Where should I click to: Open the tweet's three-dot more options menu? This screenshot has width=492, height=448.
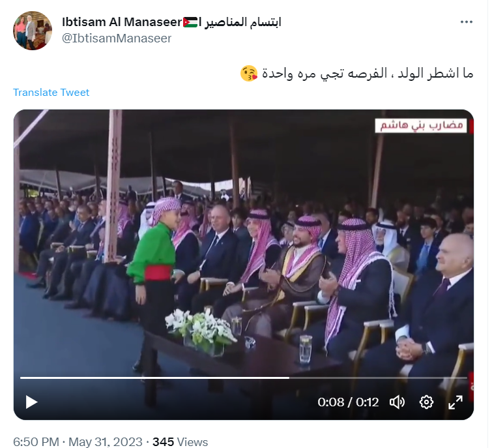(467, 22)
